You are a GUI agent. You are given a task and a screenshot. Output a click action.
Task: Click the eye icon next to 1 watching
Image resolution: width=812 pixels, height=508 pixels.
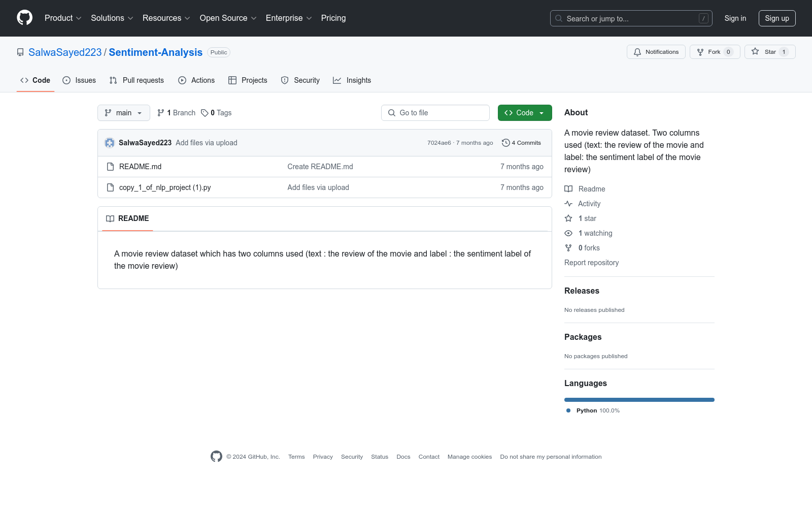[568, 233]
